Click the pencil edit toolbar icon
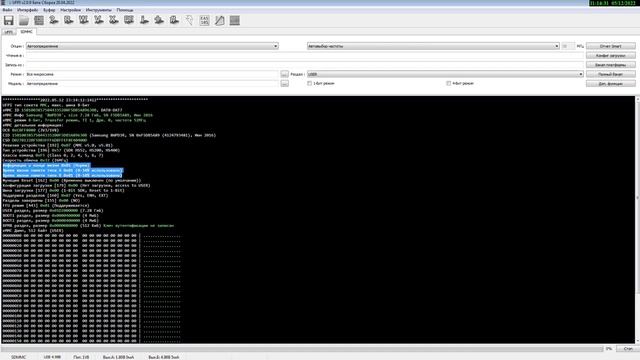Screen dimensions: 640x360 220,20
